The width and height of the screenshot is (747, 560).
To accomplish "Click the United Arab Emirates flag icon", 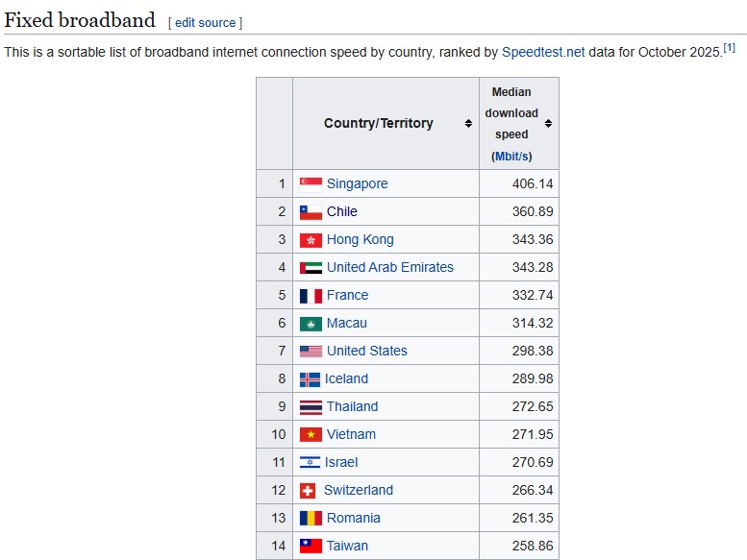I will click(x=311, y=268).
